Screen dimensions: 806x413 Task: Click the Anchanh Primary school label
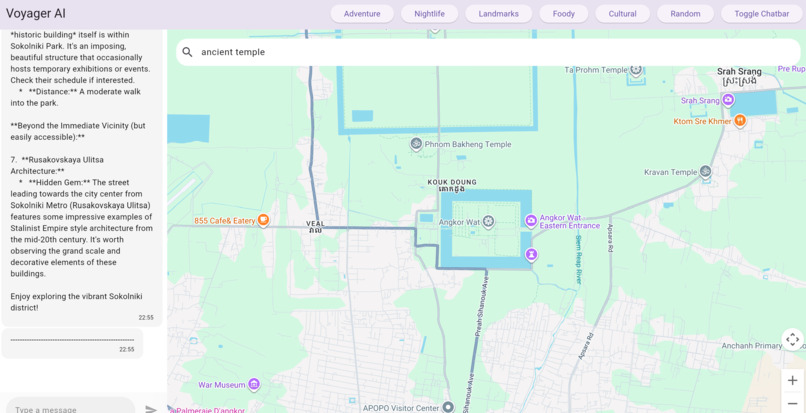click(763, 346)
